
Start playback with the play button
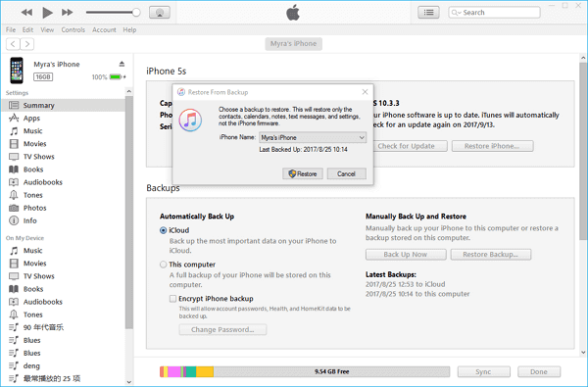[x=47, y=13]
